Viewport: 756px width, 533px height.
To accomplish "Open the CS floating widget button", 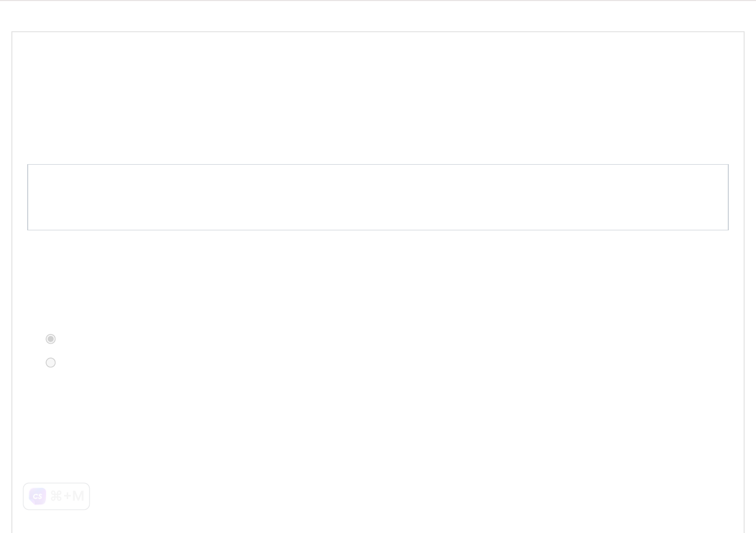I will pos(56,496).
